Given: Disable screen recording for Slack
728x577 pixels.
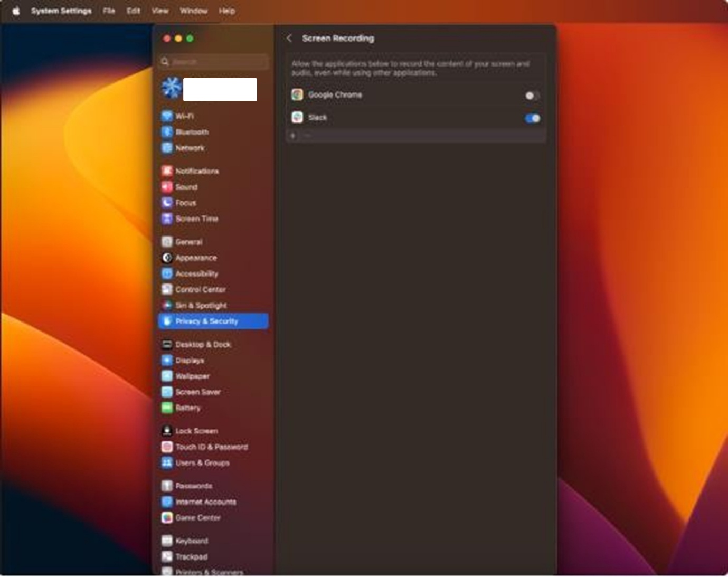Looking at the screenshot, I should point(531,118).
